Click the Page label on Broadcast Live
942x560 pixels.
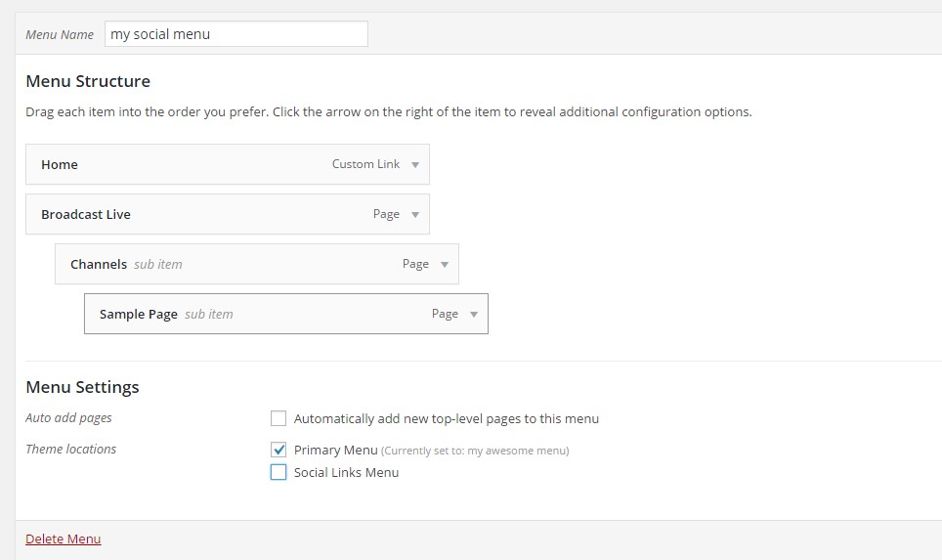click(386, 214)
